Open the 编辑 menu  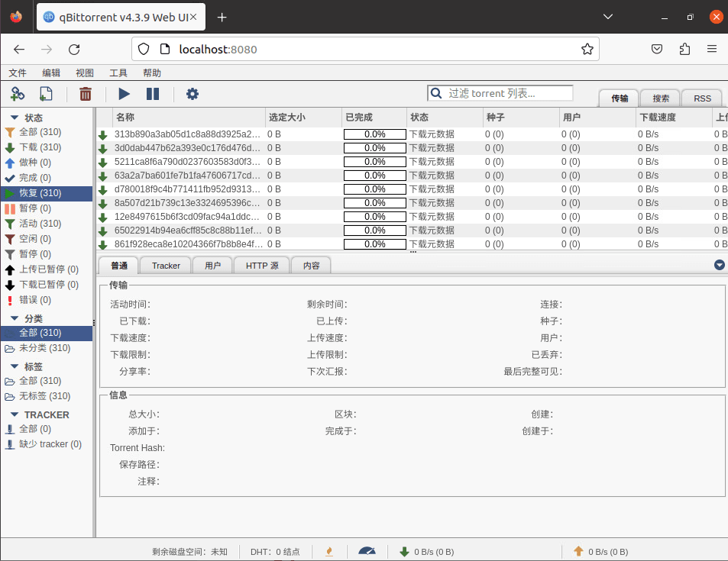tap(51, 73)
